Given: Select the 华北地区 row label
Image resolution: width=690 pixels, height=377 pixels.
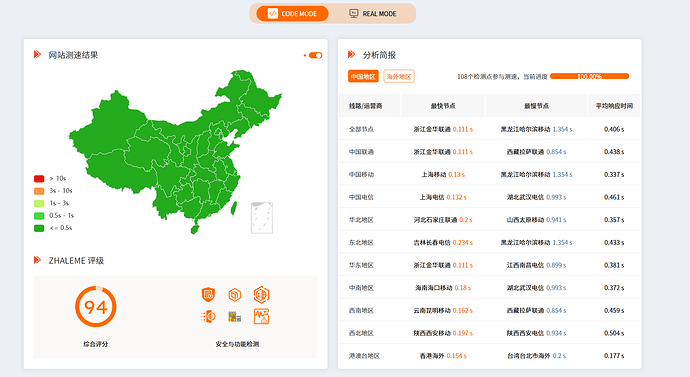Looking at the screenshot, I should [361, 220].
